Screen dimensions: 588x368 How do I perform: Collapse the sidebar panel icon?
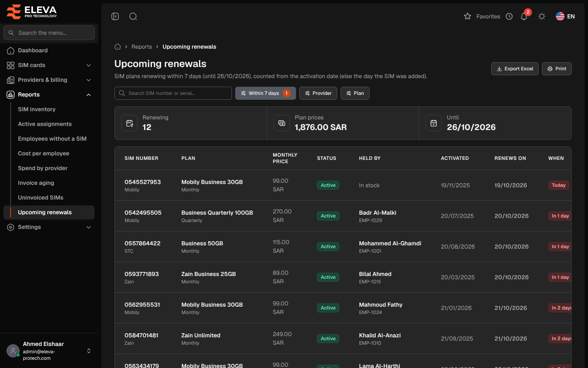tap(115, 16)
